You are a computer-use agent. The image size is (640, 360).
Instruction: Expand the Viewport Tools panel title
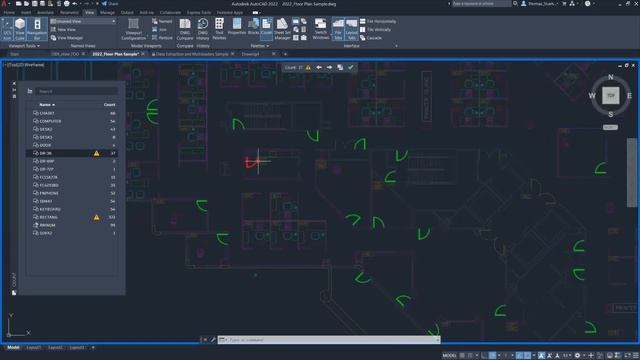coord(24,46)
